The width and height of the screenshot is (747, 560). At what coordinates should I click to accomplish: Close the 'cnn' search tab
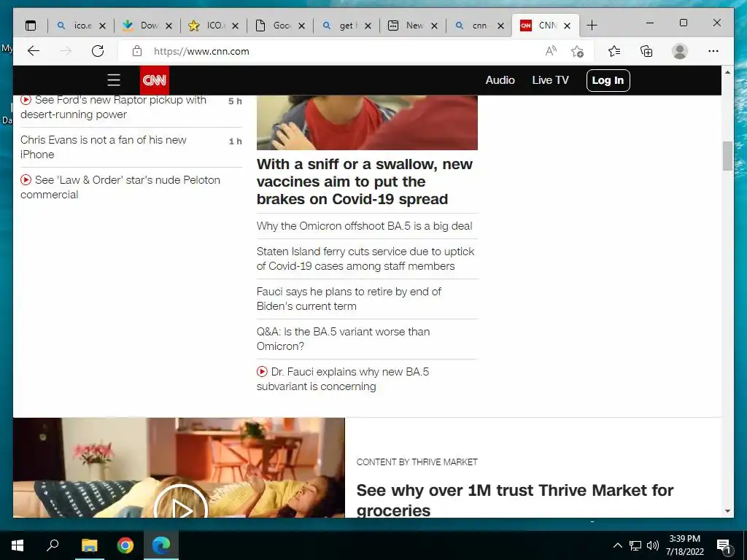coord(500,26)
